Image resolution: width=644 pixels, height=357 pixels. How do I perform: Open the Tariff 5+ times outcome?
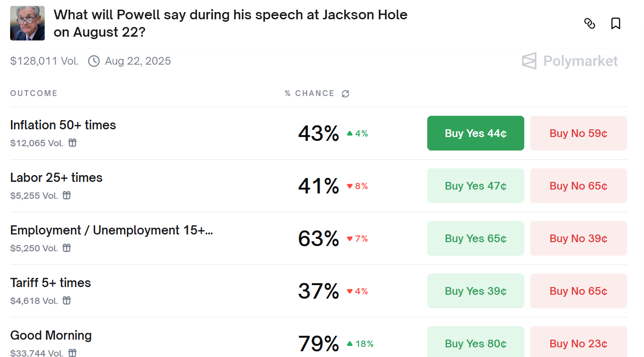click(50, 283)
